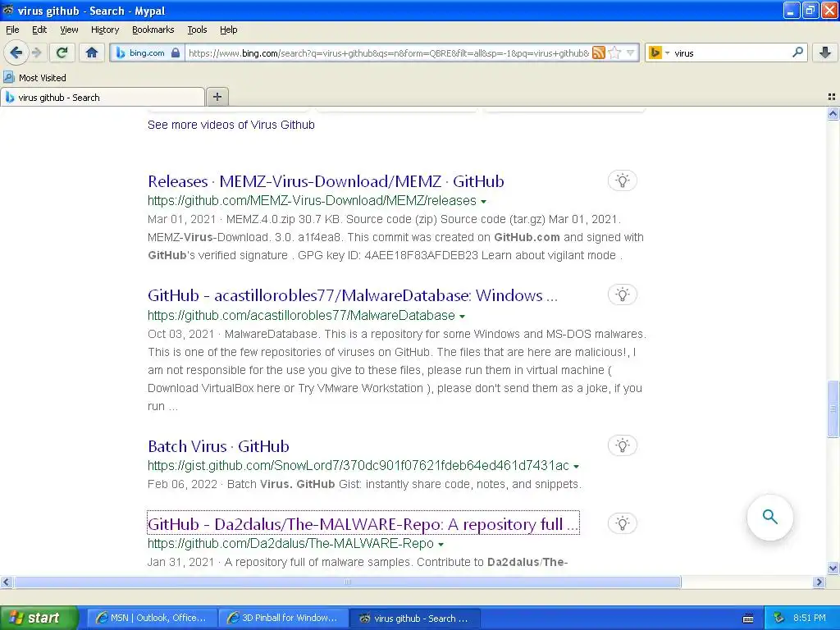Open the MEMZ-Virus-Download Releases result
Viewport: 840px width, 630px height.
(326, 181)
